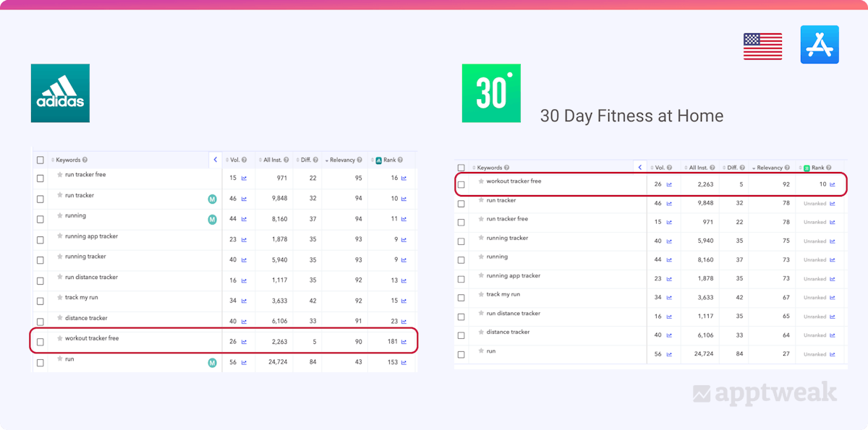Screen dimensions: 868x430
Task: Click help icon next to Keywords in adidas table
Action: click(x=85, y=160)
